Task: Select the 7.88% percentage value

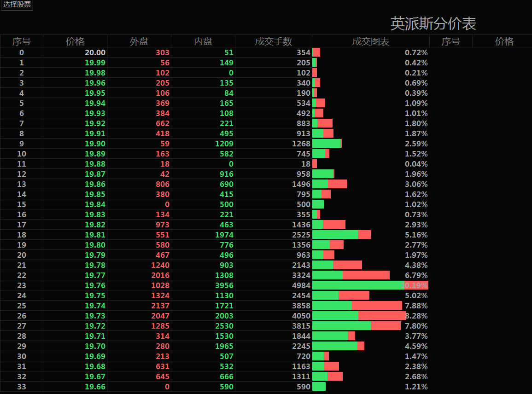Action: (x=416, y=306)
